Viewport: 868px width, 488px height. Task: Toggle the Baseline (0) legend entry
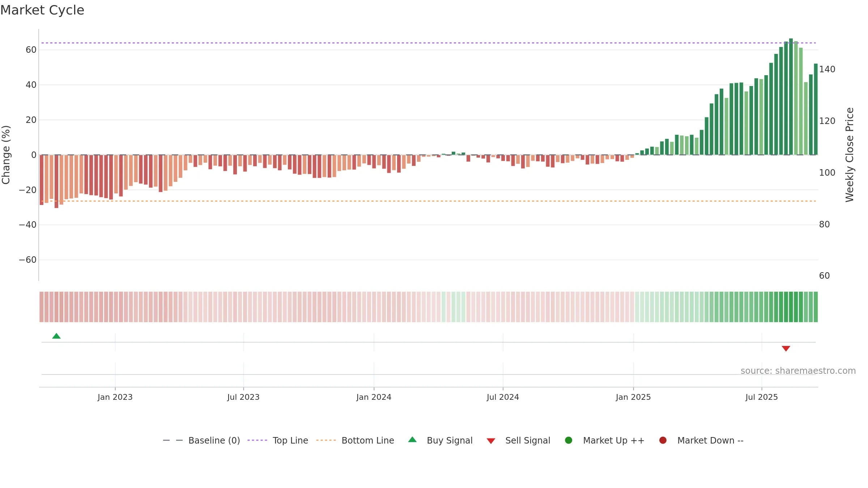point(201,440)
